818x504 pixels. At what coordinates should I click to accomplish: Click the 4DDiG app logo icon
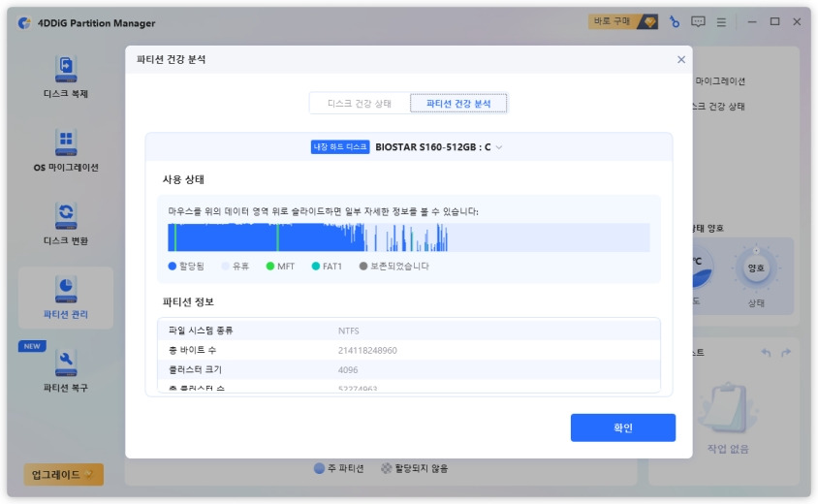click(x=24, y=23)
